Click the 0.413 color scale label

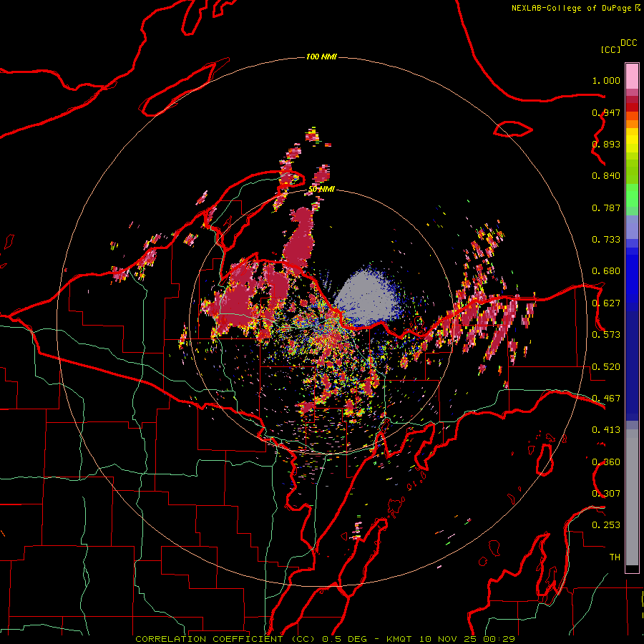(x=606, y=430)
